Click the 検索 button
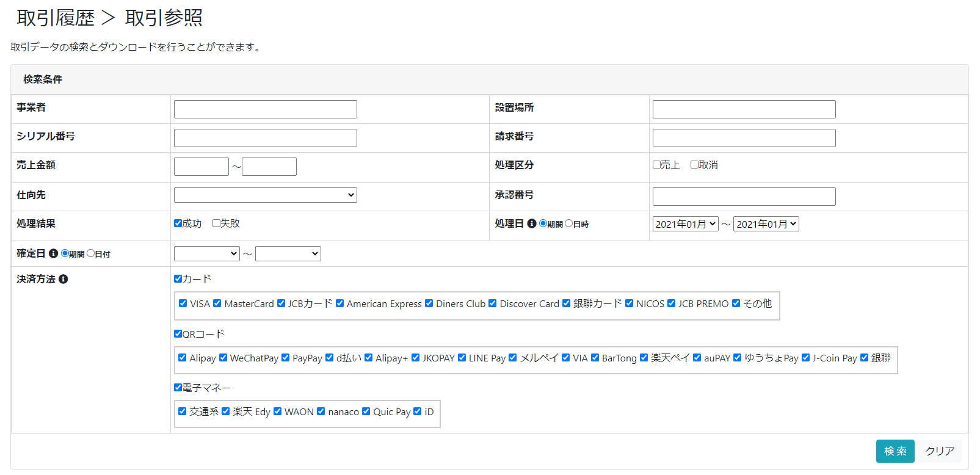 tap(895, 451)
